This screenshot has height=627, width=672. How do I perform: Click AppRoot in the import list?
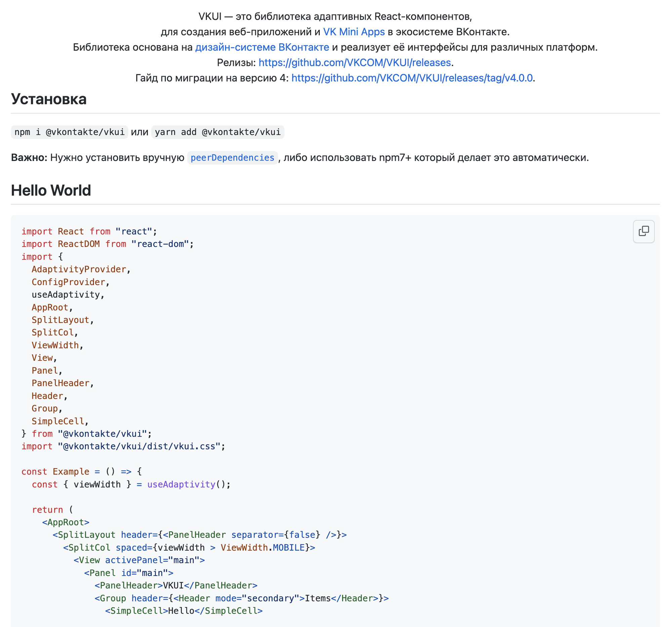click(50, 307)
